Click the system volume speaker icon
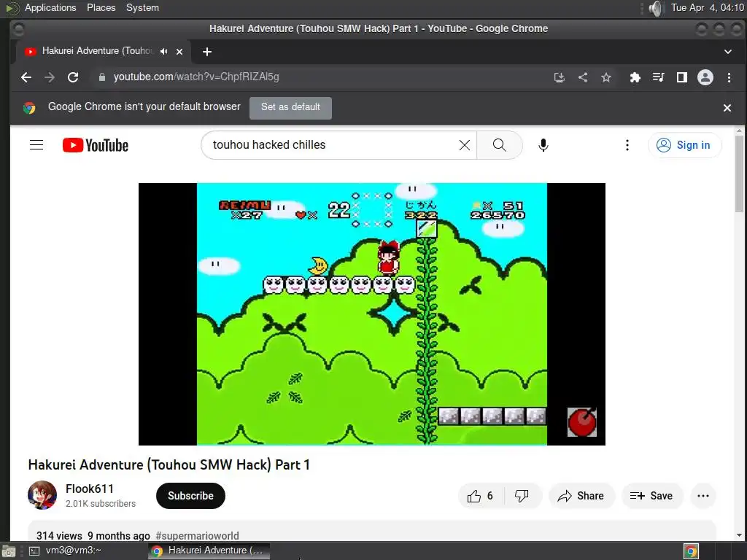Image resolution: width=747 pixels, height=560 pixels. 656,8
